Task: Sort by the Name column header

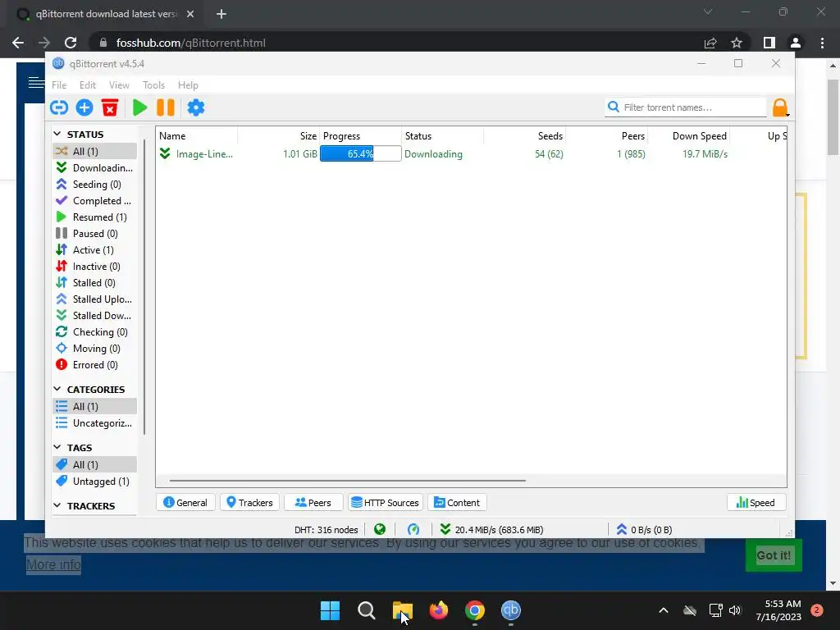Action: point(196,136)
